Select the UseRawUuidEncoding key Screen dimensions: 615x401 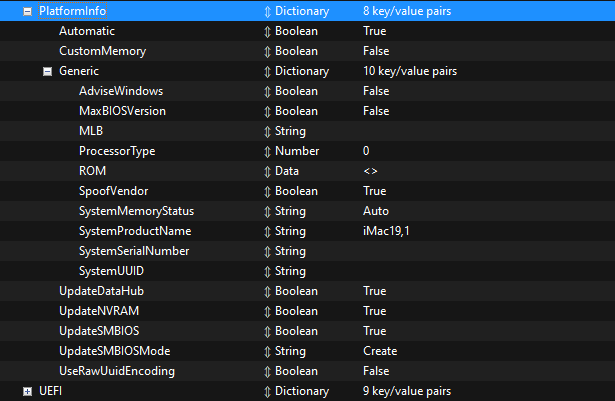117,371
